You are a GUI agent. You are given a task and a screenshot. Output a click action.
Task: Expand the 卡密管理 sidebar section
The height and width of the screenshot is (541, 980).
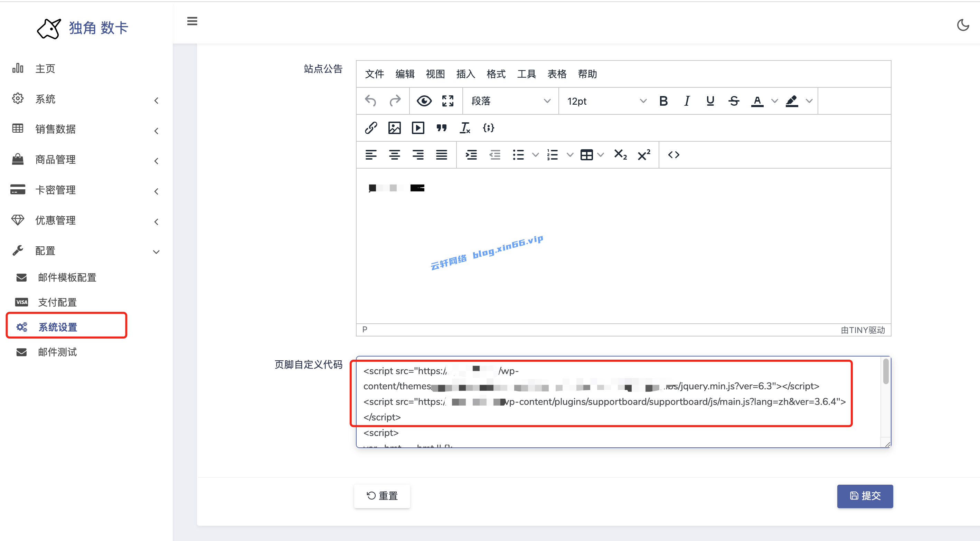pos(86,190)
